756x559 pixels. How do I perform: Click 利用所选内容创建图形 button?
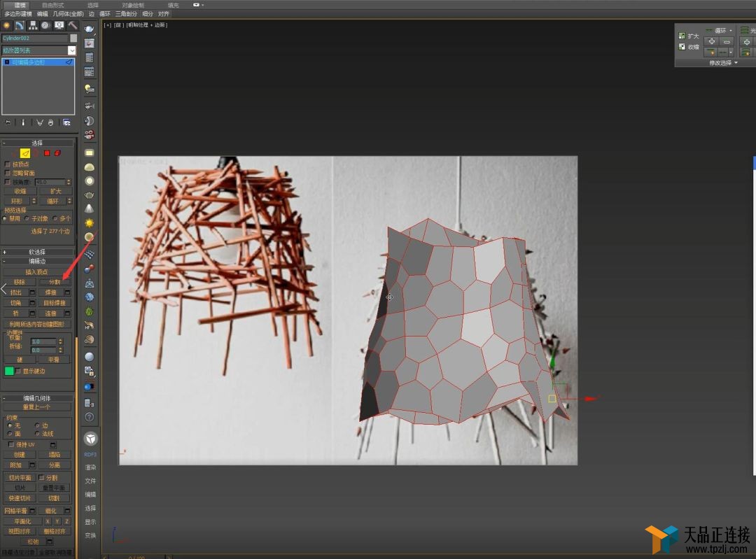pyautogui.click(x=36, y=324)
